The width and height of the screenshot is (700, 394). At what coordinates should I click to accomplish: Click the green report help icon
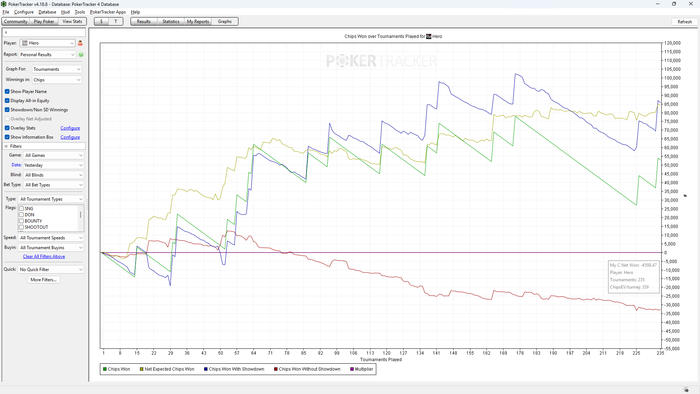tap(81, 54)
